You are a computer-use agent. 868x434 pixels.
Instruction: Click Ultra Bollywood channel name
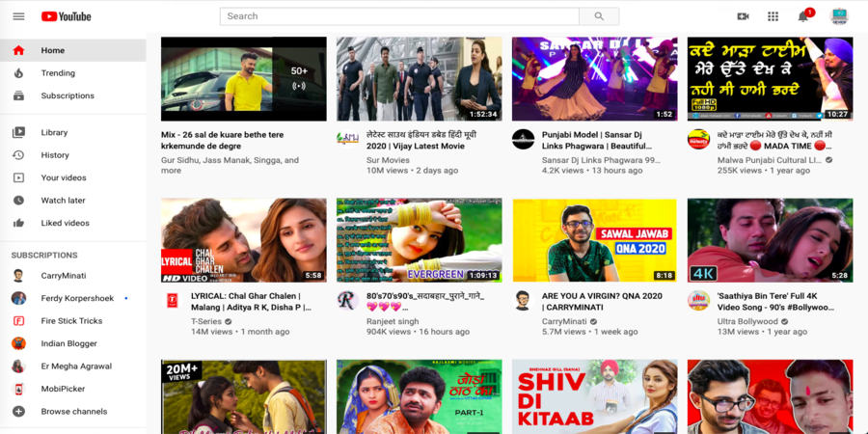747,321
